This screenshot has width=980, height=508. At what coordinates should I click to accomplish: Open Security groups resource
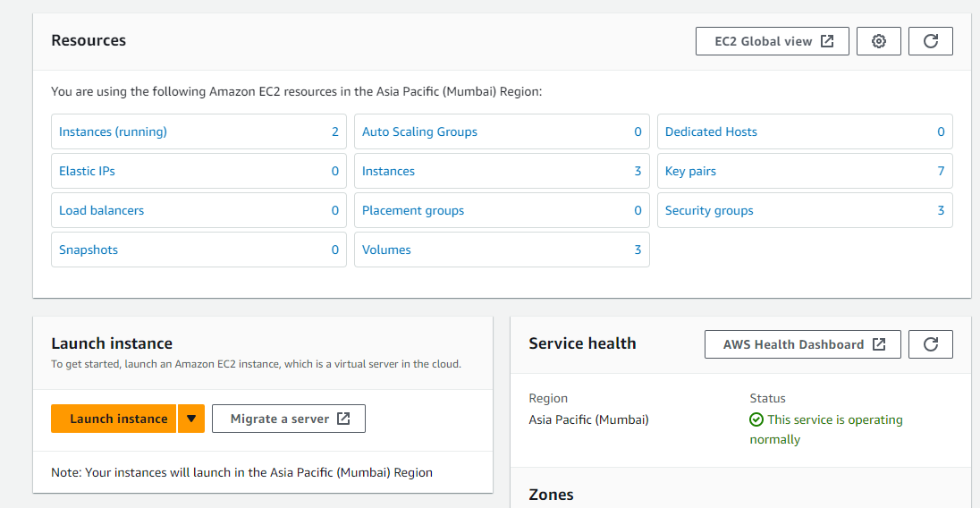pos(709,210)
